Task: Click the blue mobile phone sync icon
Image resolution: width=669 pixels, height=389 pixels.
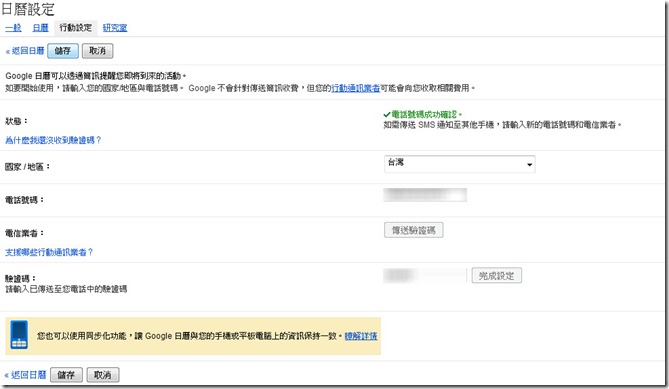Action: point(19,335)
